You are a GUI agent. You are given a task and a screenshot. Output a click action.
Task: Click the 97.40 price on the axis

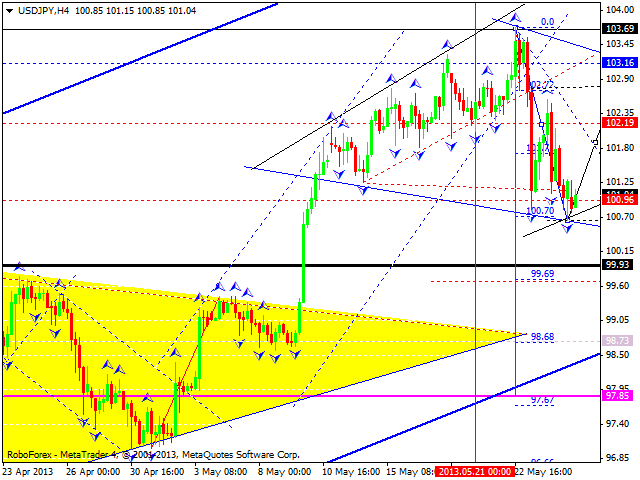[x=618, y=424]
